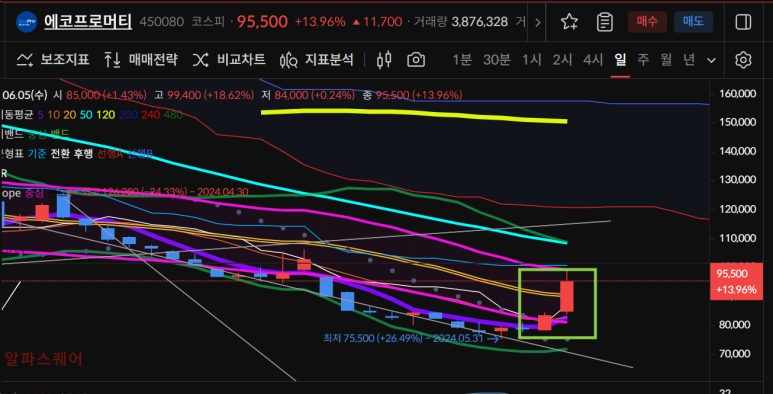
Task: Click the 160,000 price axis label
Action: [738, 94]
